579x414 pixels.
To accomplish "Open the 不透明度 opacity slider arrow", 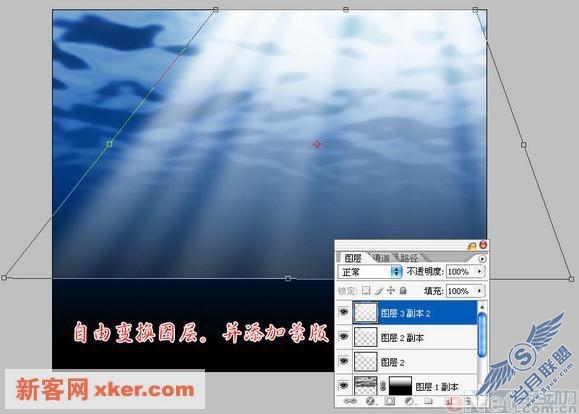I will [x=480, y=272].
